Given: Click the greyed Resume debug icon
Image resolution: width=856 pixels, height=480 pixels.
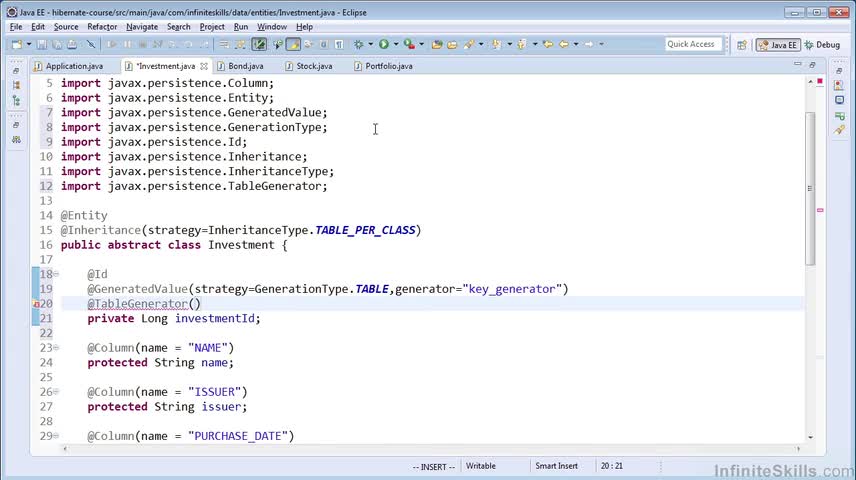Looking at the screenshot, I should point(112,44).
